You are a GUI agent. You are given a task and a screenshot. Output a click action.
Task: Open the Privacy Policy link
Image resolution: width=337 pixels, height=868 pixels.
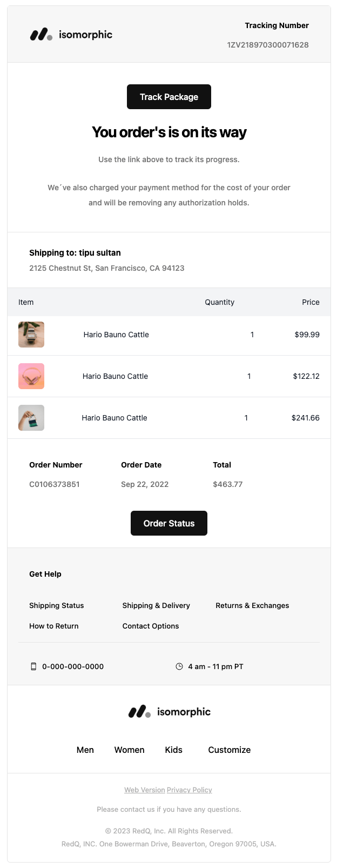[x=189, y=790]
